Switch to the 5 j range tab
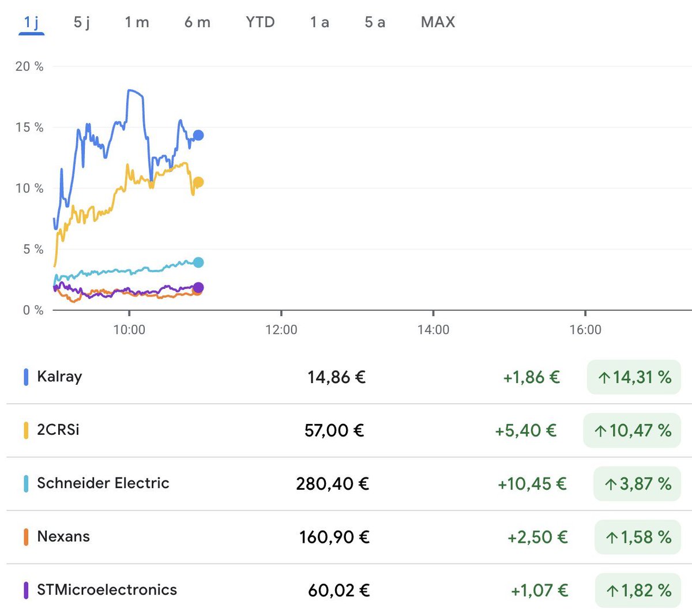This screenshot has width=692, height=616. tap(82, 22)
